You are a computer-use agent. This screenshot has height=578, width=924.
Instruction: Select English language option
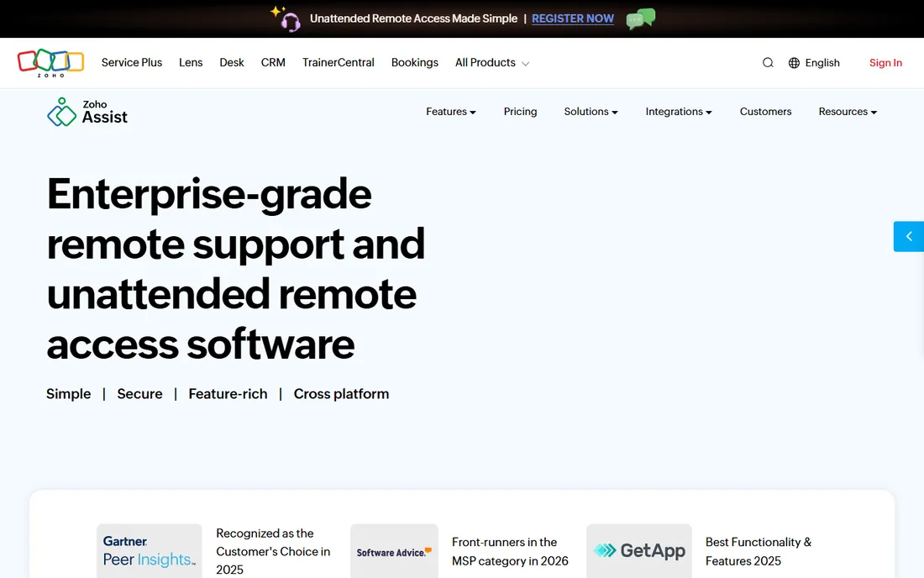pos(822,62)
